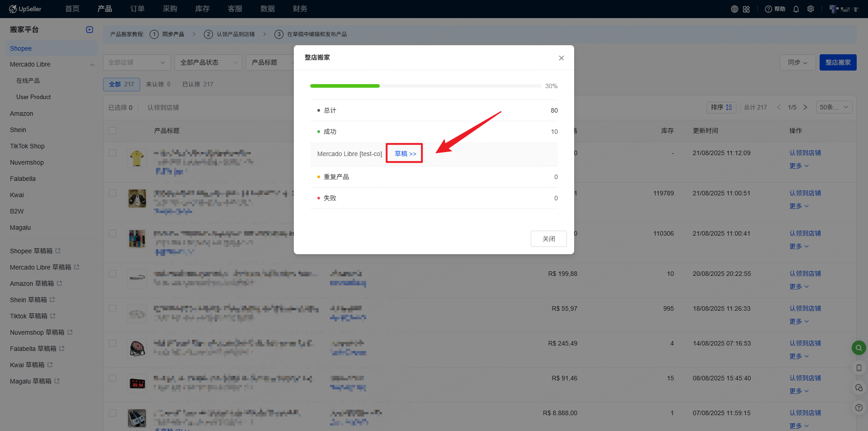Switch to the 已认领 217 tab

pos(198,84)
